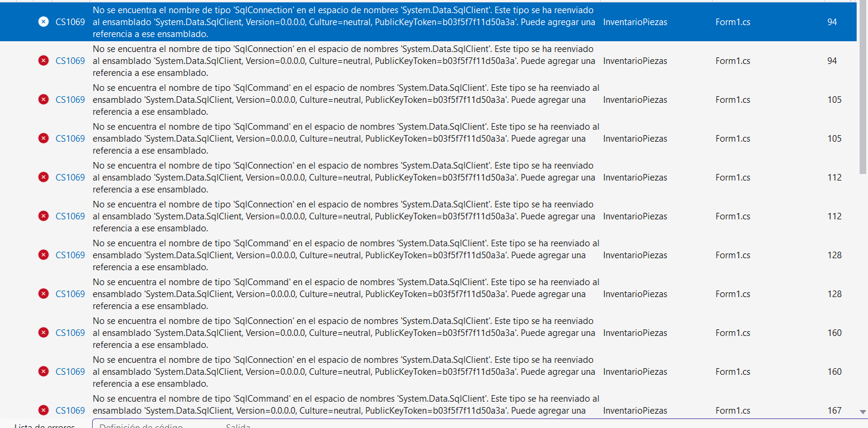Click Form1.cs in the highlighted row

pos(732,22)
